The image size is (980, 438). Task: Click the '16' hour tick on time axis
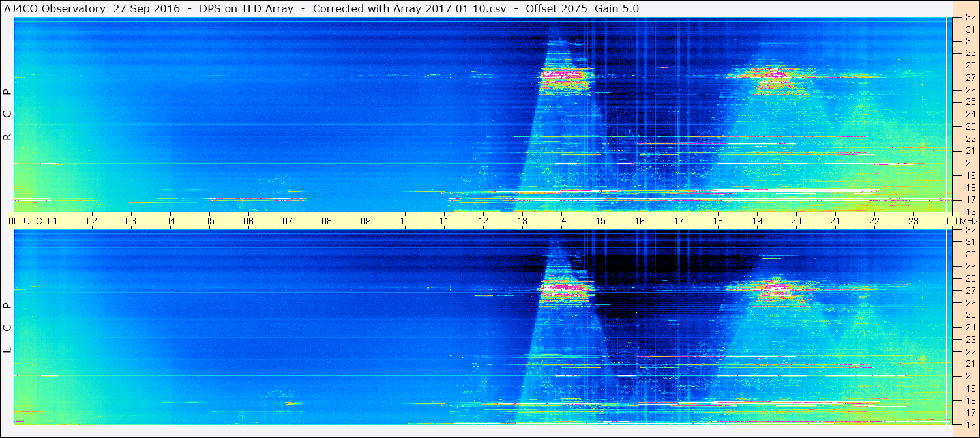(x=640, y=221)
